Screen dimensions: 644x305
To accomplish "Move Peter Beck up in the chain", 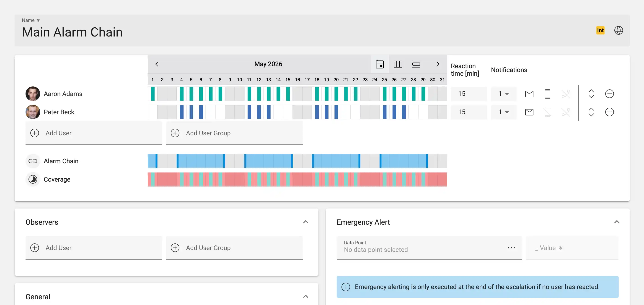I will tap(591, 109).
